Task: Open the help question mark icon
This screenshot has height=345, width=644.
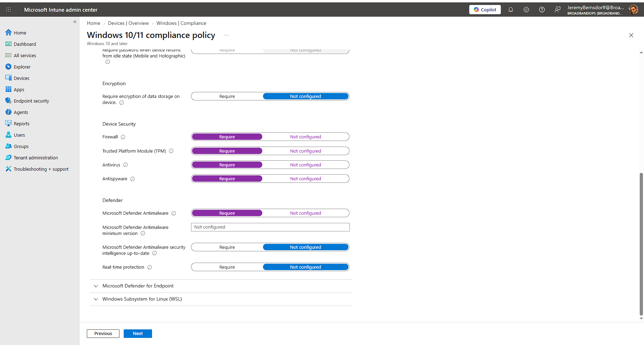Action: coord(542,10)
